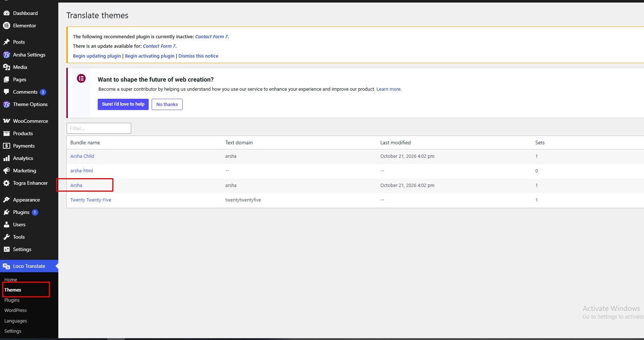Screen dimensions: 644x340
Task: Click the twentytwentyfive text domain cell
Action: 243,200
